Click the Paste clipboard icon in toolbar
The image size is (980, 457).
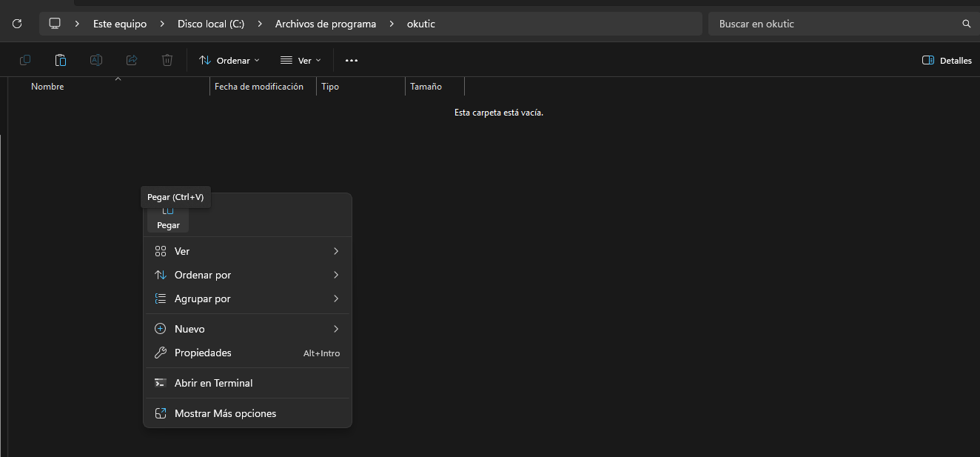click(61, 60)
